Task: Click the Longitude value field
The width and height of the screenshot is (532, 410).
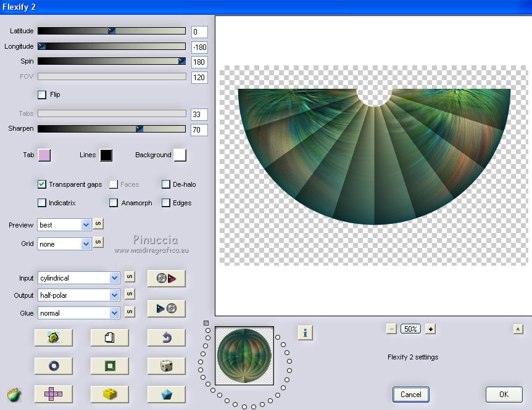Action: pos(199,47)
